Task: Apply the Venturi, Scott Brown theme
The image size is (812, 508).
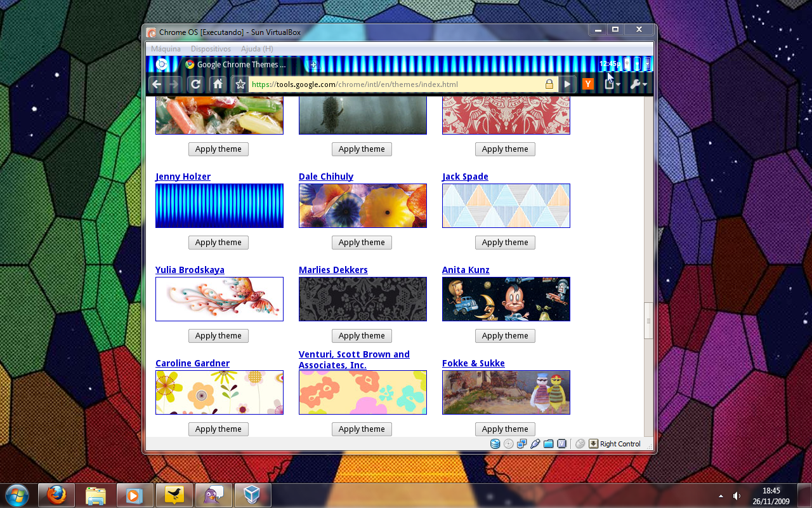Action: (x=362, y=429)
